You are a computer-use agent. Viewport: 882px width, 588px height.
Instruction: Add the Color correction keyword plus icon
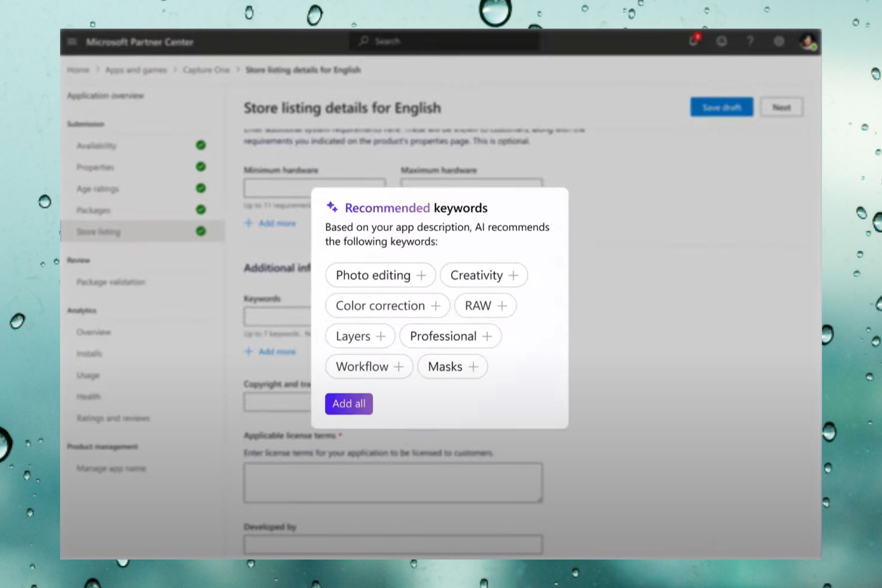click(x=435, y=306)
